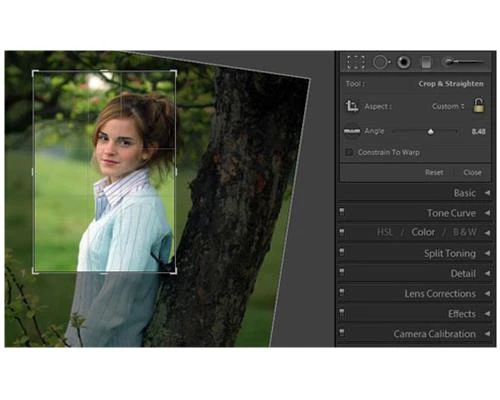Grab the bottom-left crop corner handle
The image size is (500, 400).
click(x=34, y=272)
